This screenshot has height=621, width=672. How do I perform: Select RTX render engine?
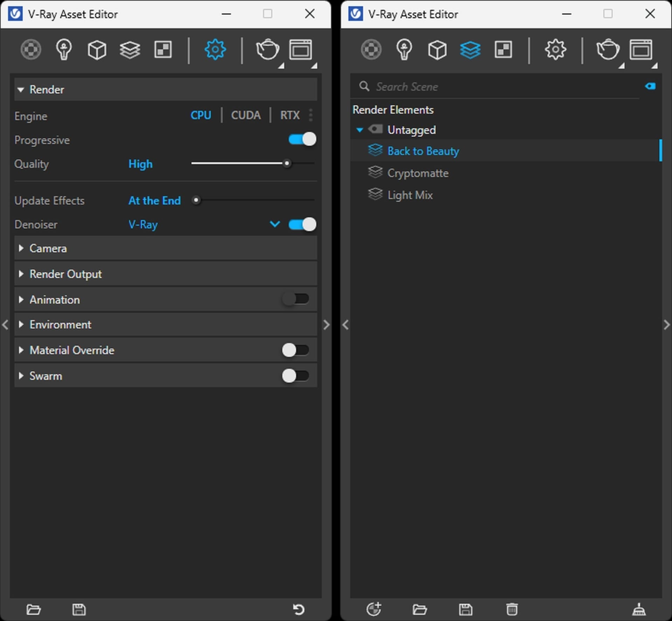(x=290, y=115)
